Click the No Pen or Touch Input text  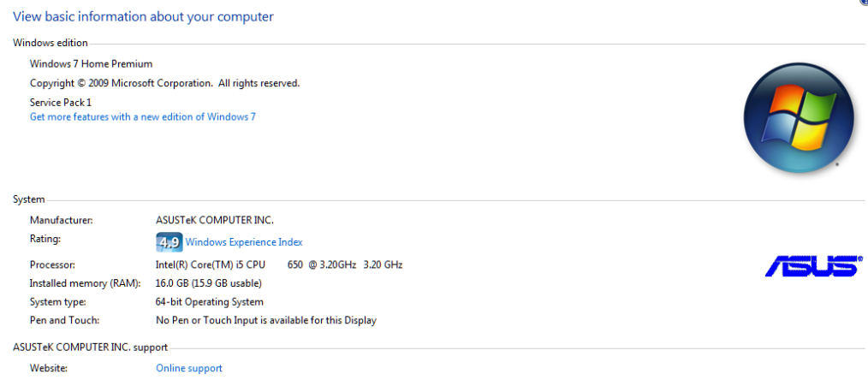265,320
